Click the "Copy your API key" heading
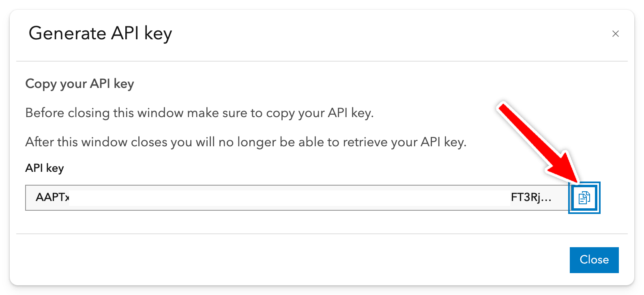Viewport: 644px width, 295px height. tap(79, 84)
